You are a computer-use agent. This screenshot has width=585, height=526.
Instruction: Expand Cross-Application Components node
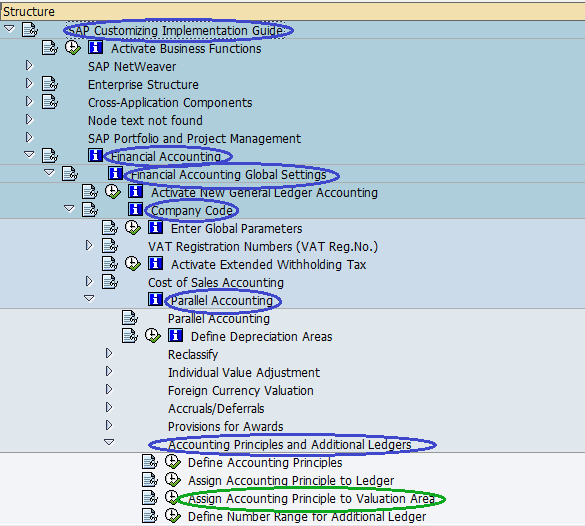point(29,101)
